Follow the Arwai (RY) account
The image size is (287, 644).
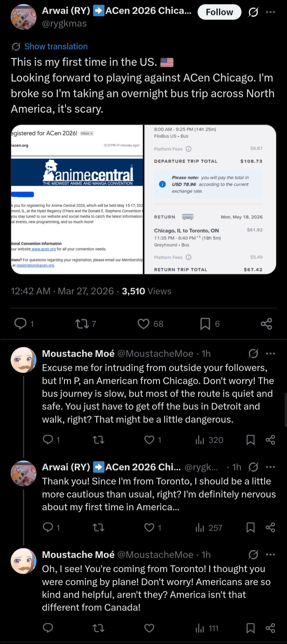point(220,12)
